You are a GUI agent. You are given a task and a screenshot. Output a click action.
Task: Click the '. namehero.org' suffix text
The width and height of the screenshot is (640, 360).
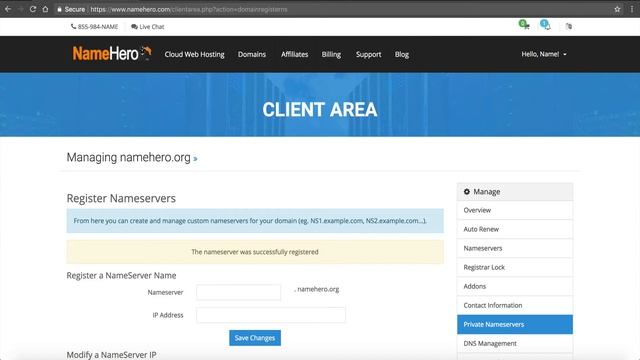click(x=317, y=289)
